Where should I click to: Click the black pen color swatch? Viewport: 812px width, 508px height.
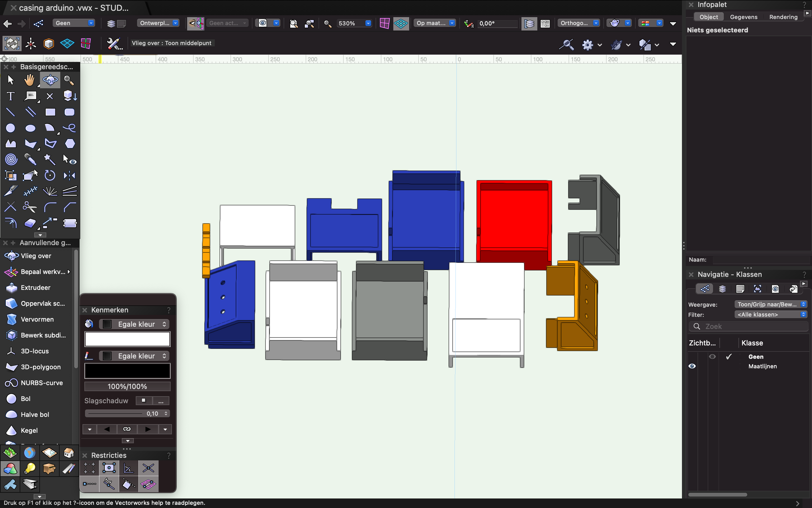128,371
